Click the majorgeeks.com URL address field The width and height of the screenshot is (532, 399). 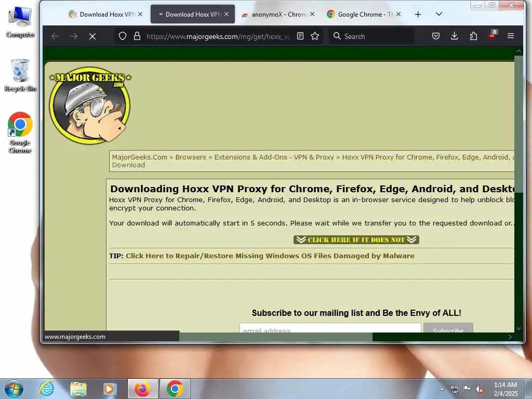[x=218, y=36]
